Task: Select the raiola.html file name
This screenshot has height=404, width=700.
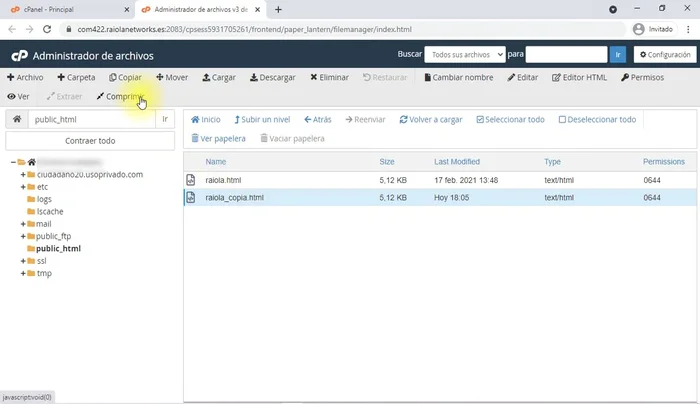Action: [x=223, y=180]
